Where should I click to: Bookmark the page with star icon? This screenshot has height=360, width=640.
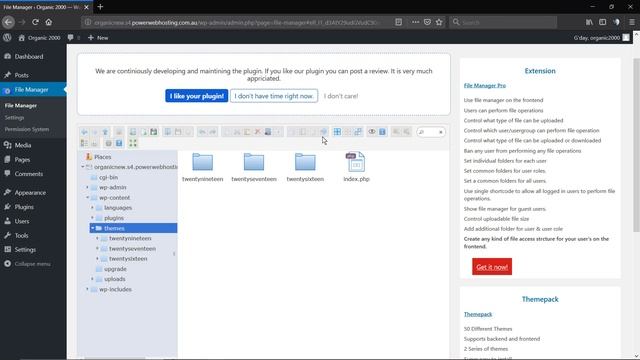439,22
